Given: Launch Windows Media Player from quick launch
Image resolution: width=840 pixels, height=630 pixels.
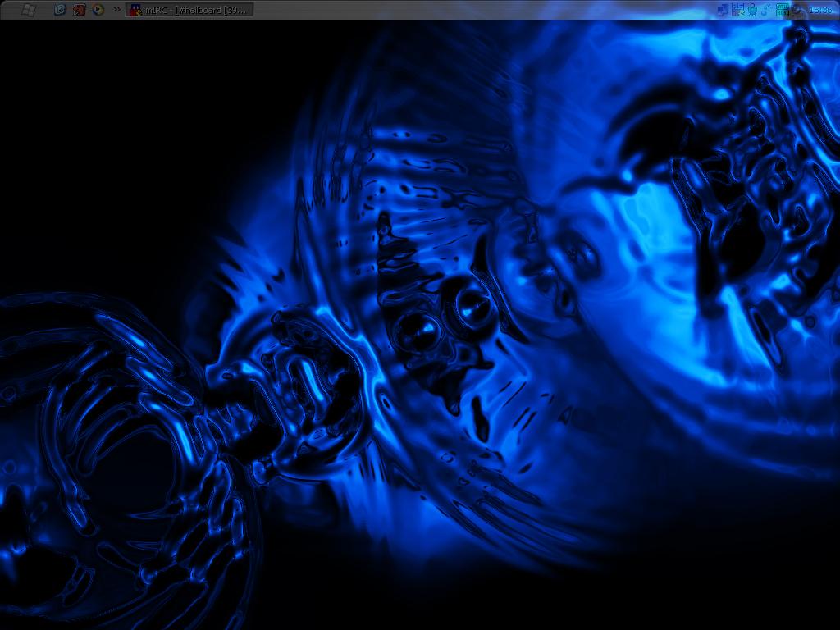Looking at the screenshot, I should (x=98, y=10).
